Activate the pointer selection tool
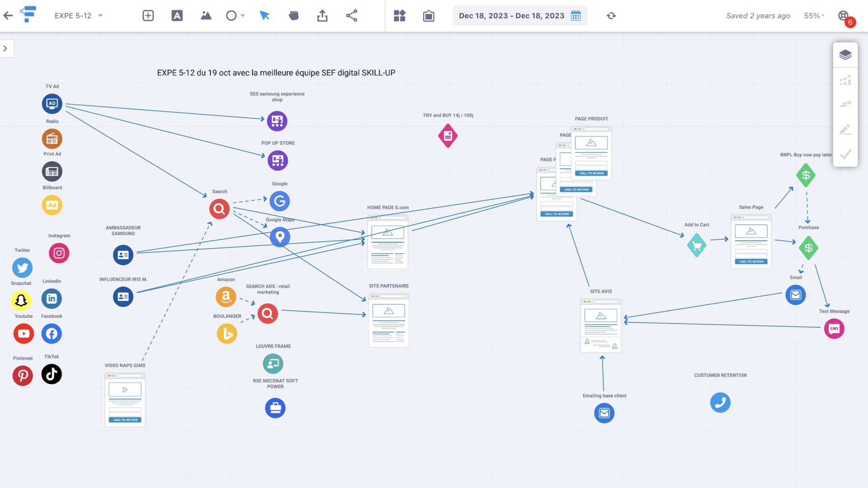Screen dimensions: 868x488 click(x=264, y=15)
